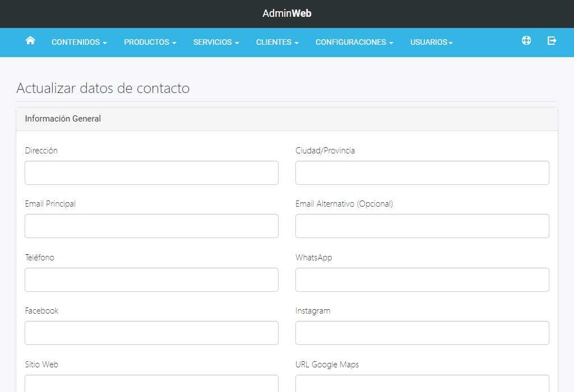
Task: Expand the PRODUCTOS dropdown
Action: [150, 42]
